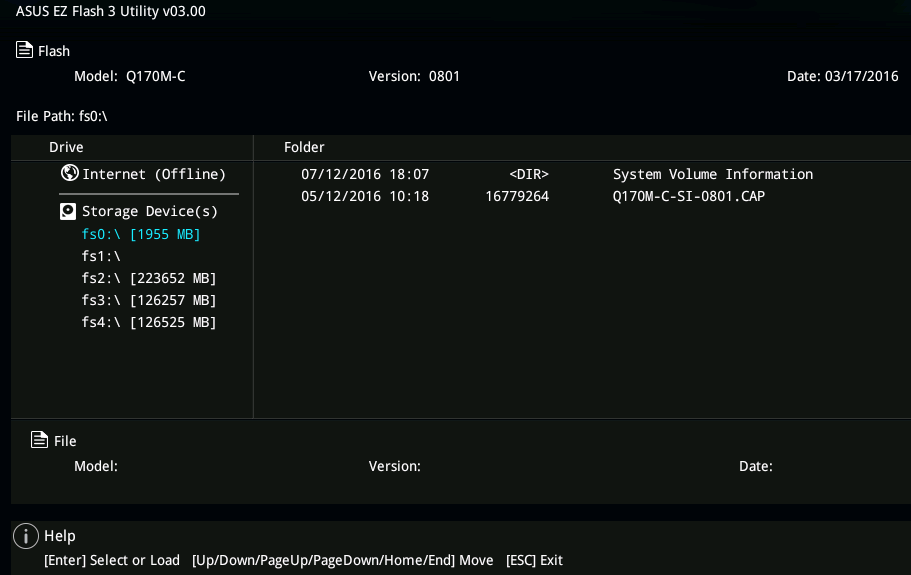Click the File section Version: label
The height and width of the screenshot is (575, 911).
(x=394, y=466)
